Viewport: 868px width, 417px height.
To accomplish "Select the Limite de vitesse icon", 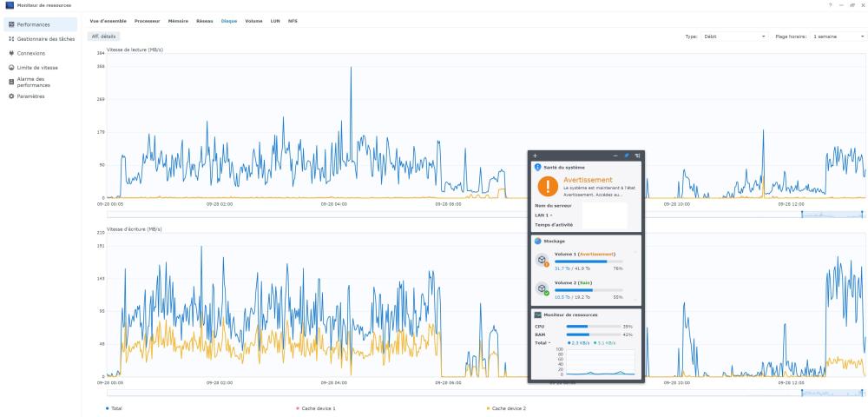I will click(11, 67).
